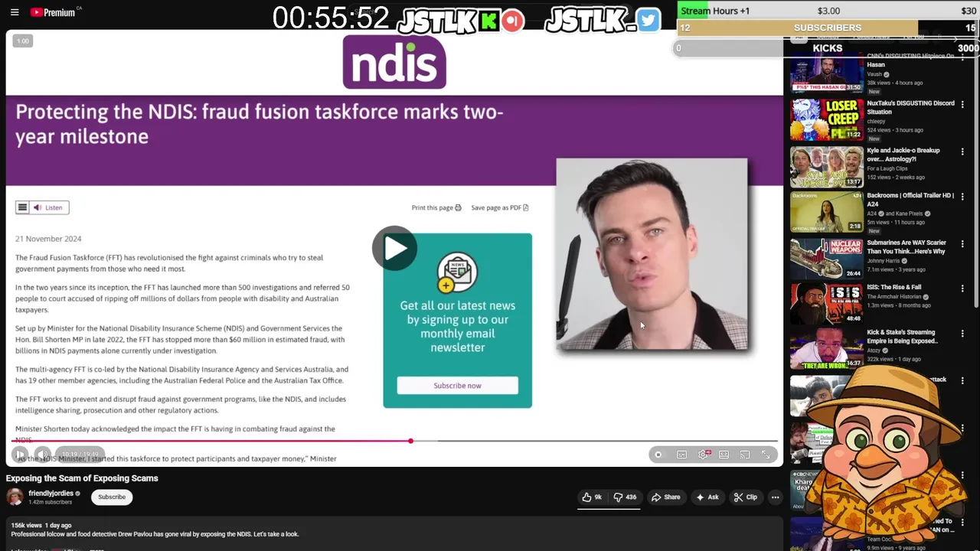Click the Share button under video
This screenshot has height=551, width=980.
pyautogui.click(x=665, y=497)
